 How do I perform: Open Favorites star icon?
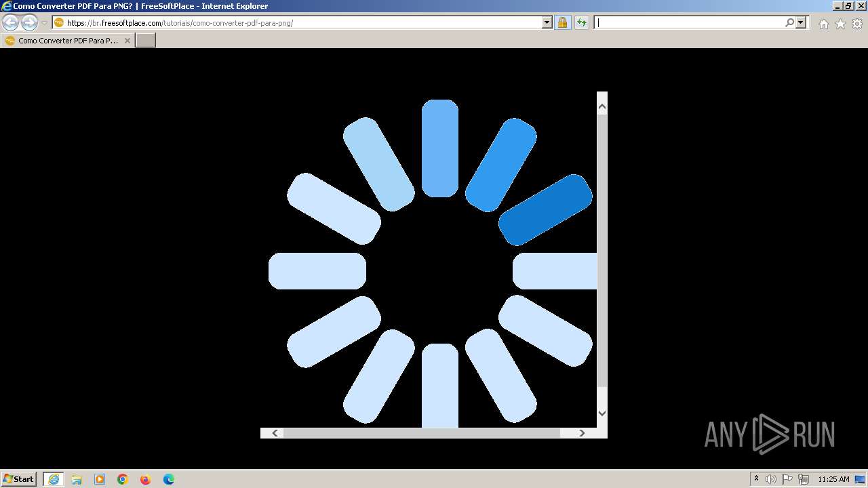pos(840,24)
